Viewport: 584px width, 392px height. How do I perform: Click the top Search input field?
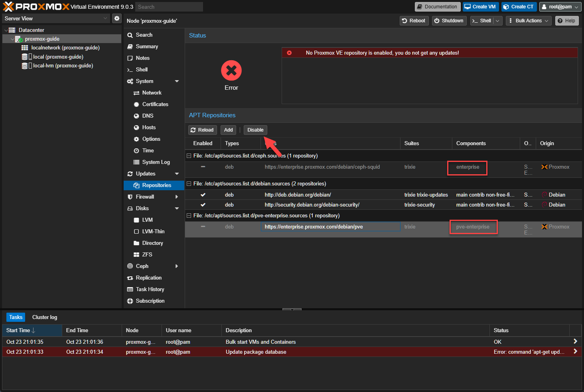[169, 7]
